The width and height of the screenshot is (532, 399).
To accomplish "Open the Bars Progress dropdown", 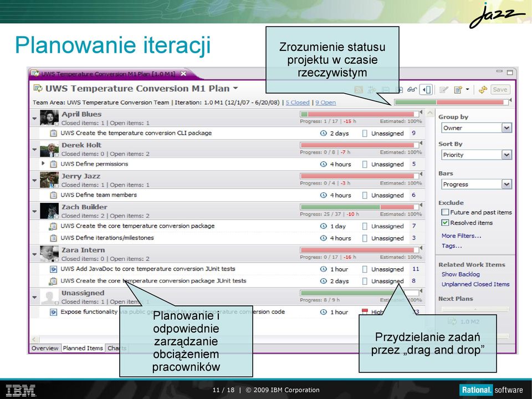I will pyautogui.click(x=507, y=184).
